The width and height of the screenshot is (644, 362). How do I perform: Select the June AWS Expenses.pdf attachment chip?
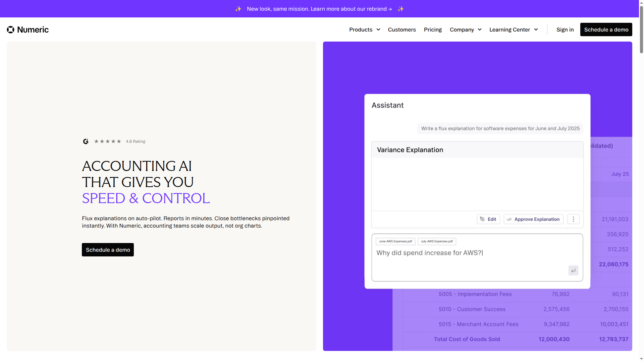pos(395,241)
